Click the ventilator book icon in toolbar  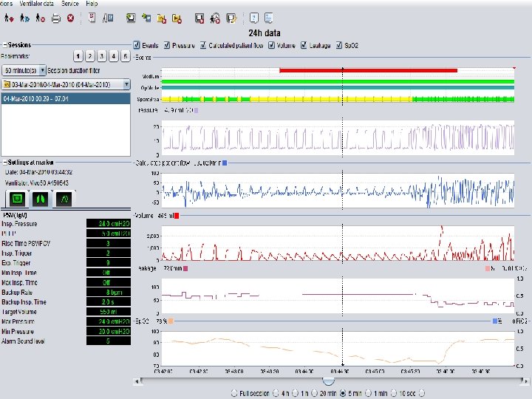109,18
